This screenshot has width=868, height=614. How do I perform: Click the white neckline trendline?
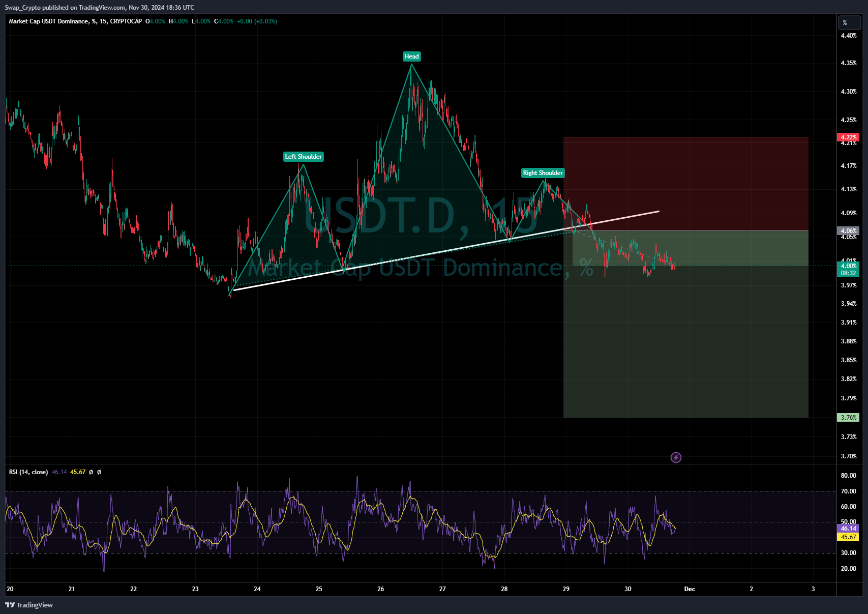click(x=446, y=250)
